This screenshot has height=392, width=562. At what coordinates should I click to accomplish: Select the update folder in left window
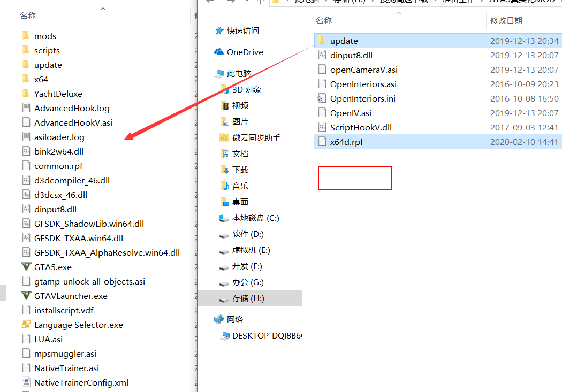tap(48, 65)
